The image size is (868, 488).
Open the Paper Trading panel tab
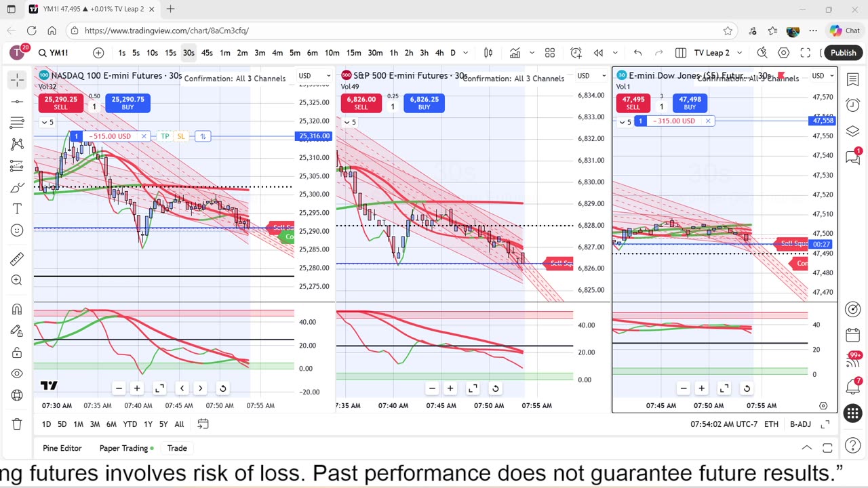[126, 448]
